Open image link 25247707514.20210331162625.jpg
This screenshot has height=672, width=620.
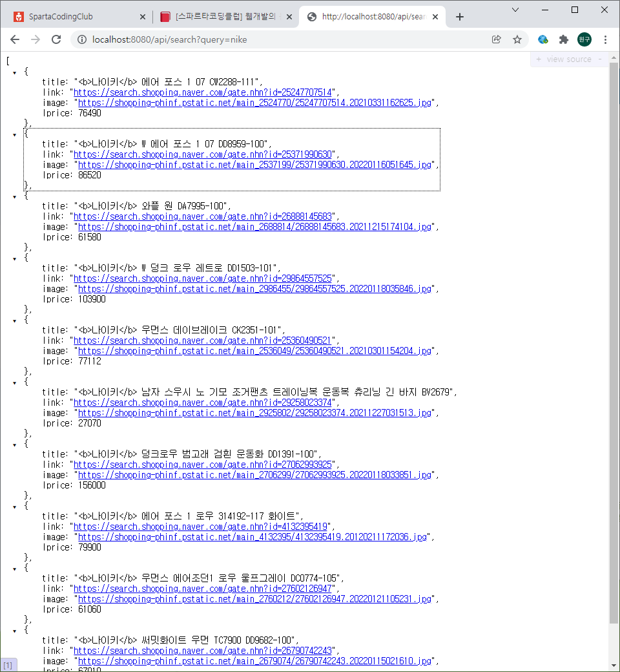254,103
